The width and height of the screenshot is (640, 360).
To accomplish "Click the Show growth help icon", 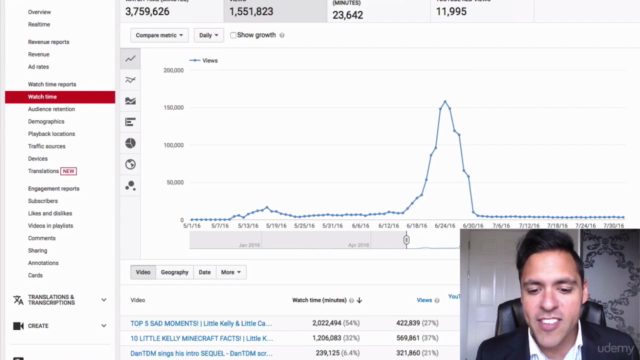I will (x=282, y=35).
